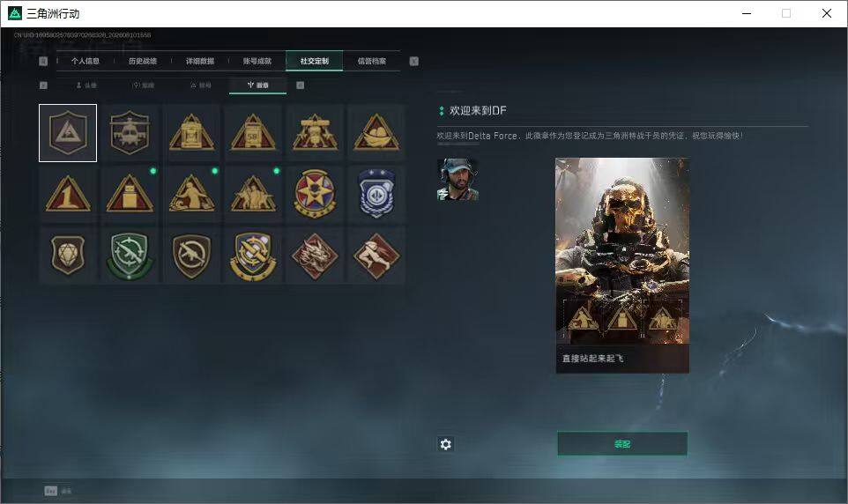Pick the triangle badge with bird nest
Viewport: 848px width, 504px height.
(376, 133)
